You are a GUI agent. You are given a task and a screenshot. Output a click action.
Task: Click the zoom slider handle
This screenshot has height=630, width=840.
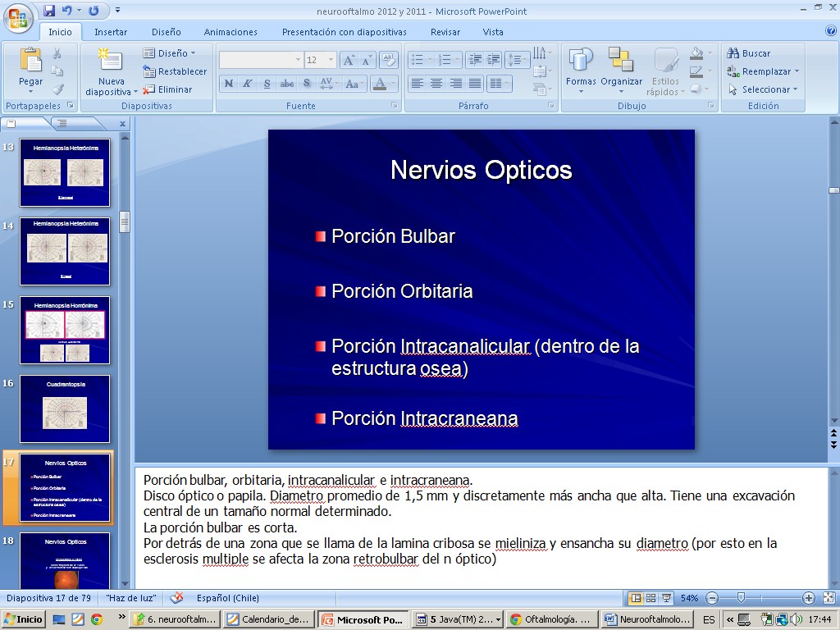741,598
